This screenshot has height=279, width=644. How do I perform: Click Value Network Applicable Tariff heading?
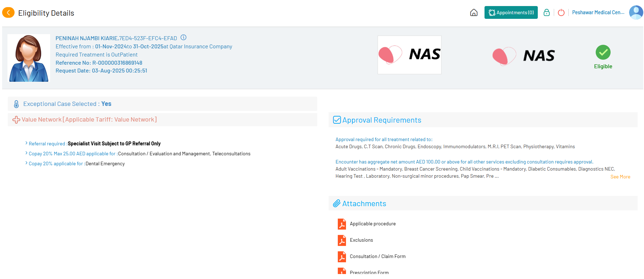pyautogui.click(x=89, y=119)
